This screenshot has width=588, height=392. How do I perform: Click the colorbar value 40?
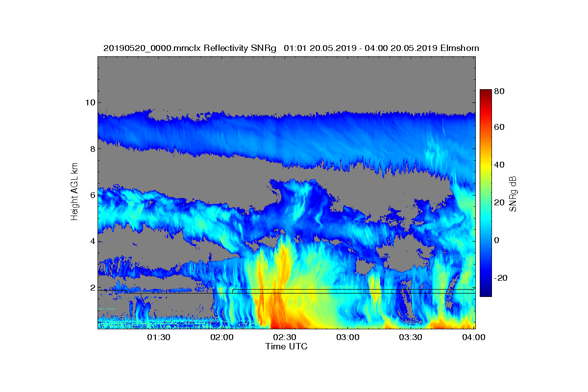(500, 165)
